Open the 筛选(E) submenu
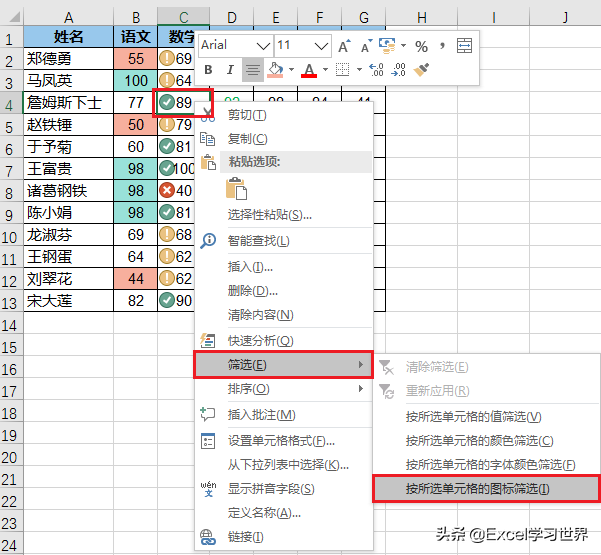This screenshot has height=555, width=601. tap(284, 365)
